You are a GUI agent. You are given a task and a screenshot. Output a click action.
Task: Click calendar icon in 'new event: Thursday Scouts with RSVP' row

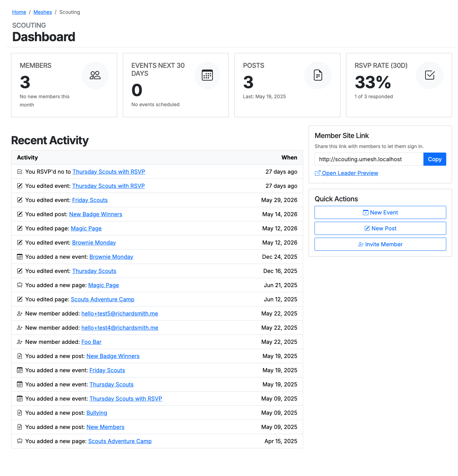click(x=20, y=399)
